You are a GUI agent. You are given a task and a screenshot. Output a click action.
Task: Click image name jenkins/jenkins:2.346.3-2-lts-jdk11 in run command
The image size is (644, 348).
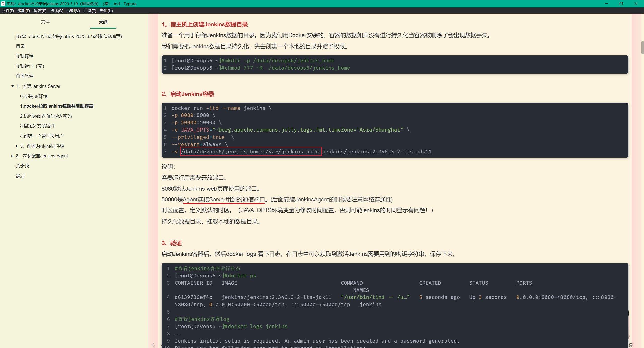[x=377, y=152]
